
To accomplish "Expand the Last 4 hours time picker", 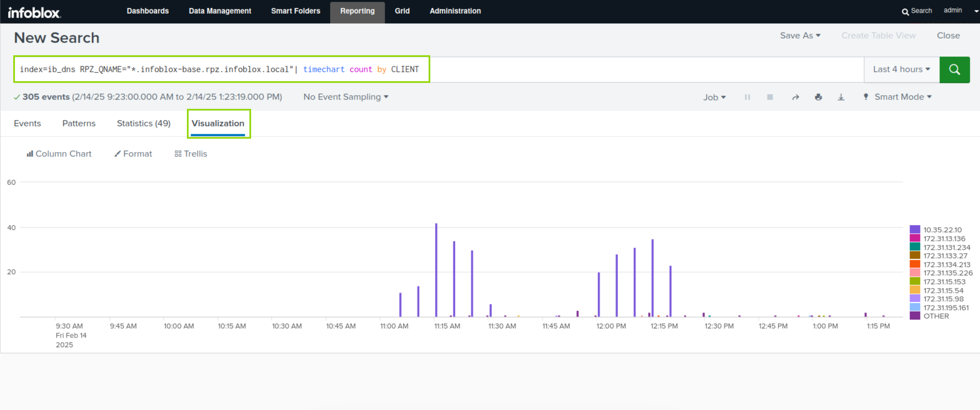I will [x=901, y=70].
